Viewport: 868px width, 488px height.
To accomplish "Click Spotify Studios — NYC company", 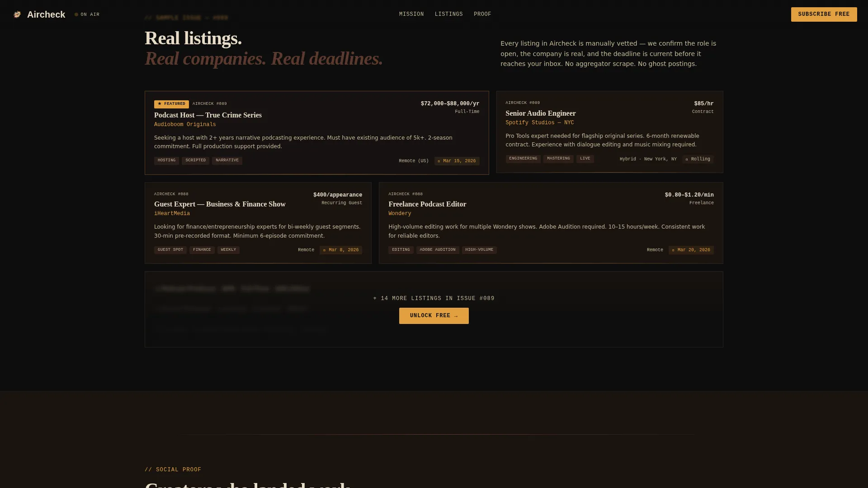I will point(539,123).
